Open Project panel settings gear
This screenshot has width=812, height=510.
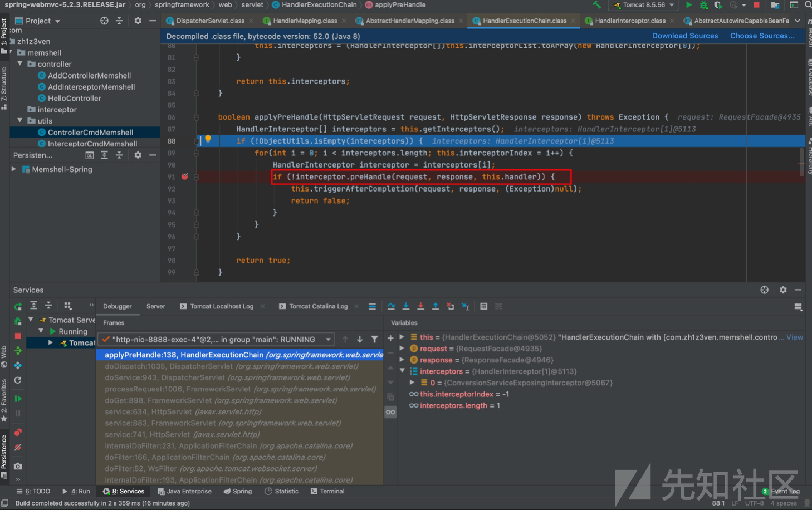(138, 21)
